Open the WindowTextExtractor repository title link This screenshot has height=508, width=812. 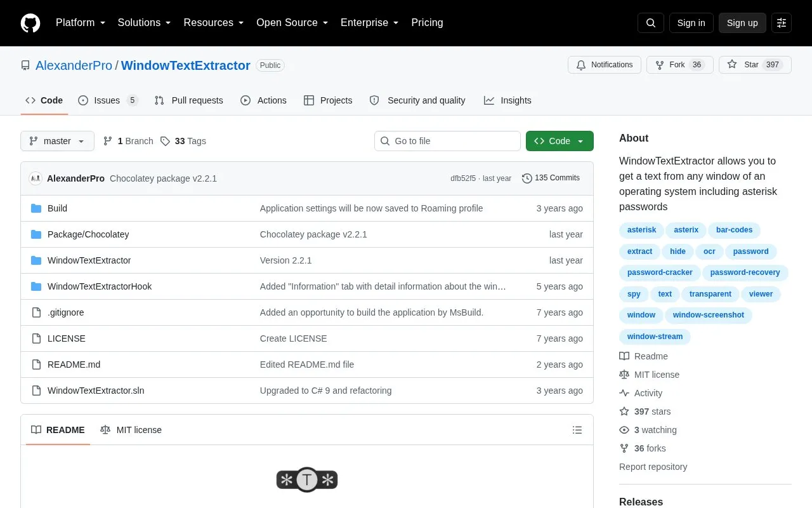[x=186, y=65]
